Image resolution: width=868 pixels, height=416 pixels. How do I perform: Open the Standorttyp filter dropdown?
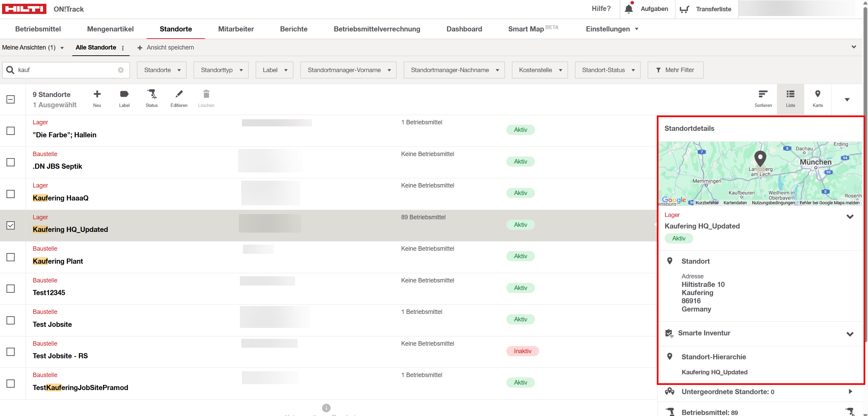pos(221,70)
